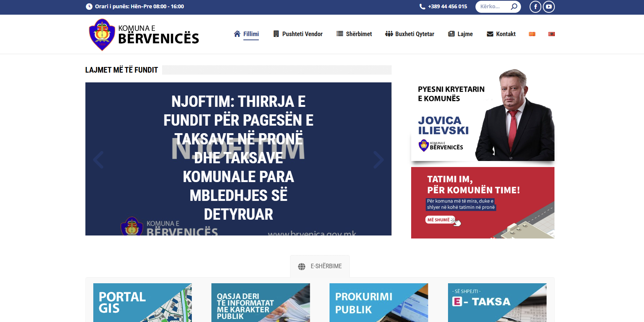Go to the previous news slide

[x=98, y=159]
